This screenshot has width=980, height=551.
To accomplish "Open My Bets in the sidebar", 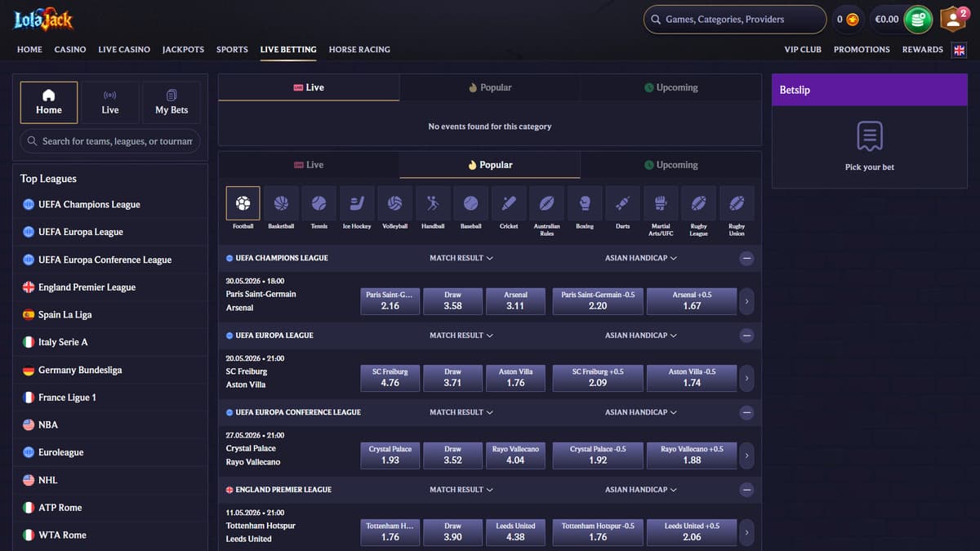I will click(x=171, y=102).
